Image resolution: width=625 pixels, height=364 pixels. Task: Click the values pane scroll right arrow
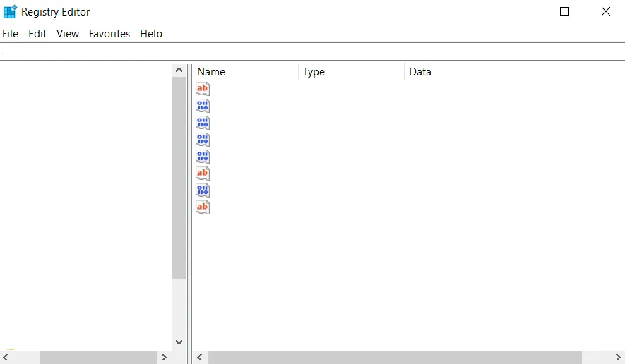point(618,357)
